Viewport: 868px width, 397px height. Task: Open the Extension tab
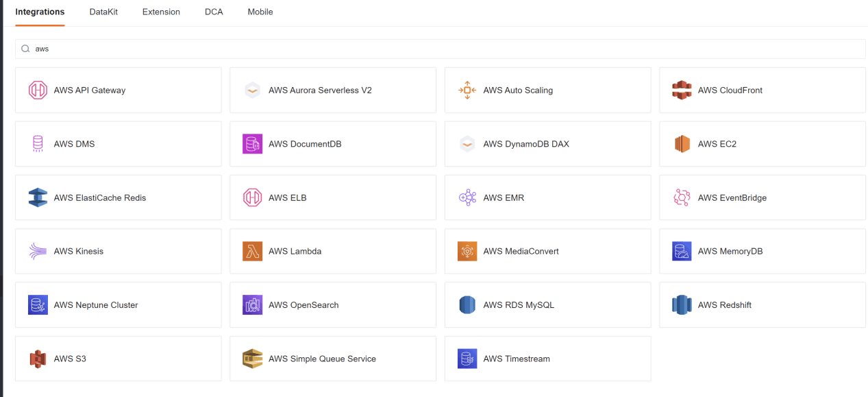pos(161,12)
